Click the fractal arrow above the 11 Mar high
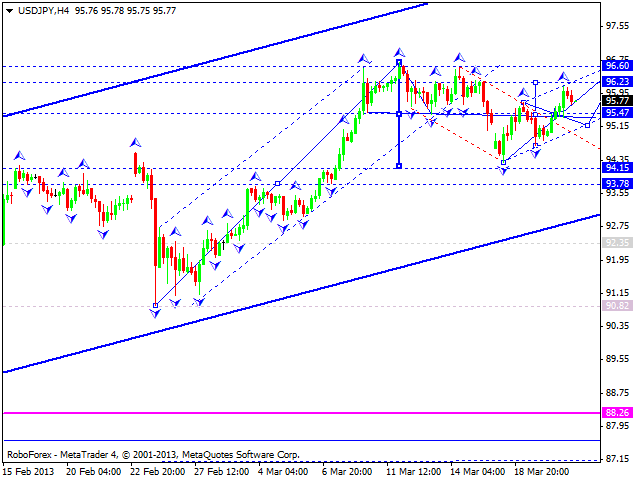The image size is (640, 480). [x=399, y=50]
